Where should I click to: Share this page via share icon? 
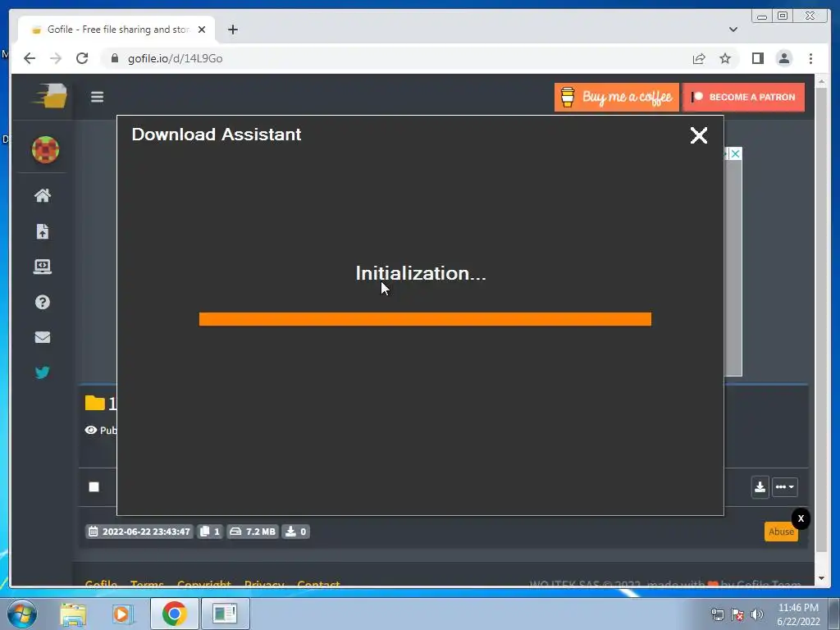tap(699, 58)
